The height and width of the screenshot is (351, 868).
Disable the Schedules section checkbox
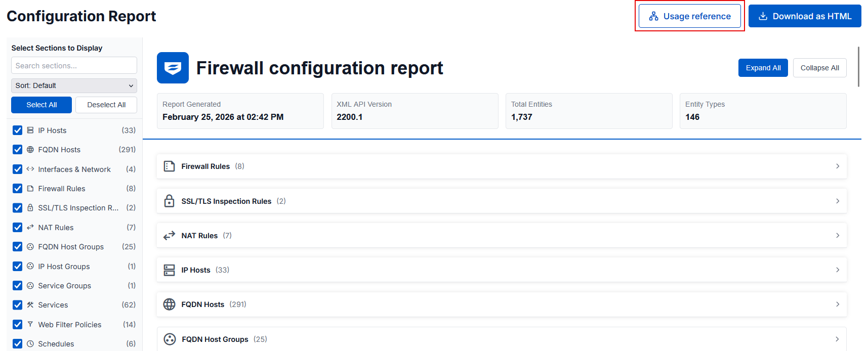18,344
